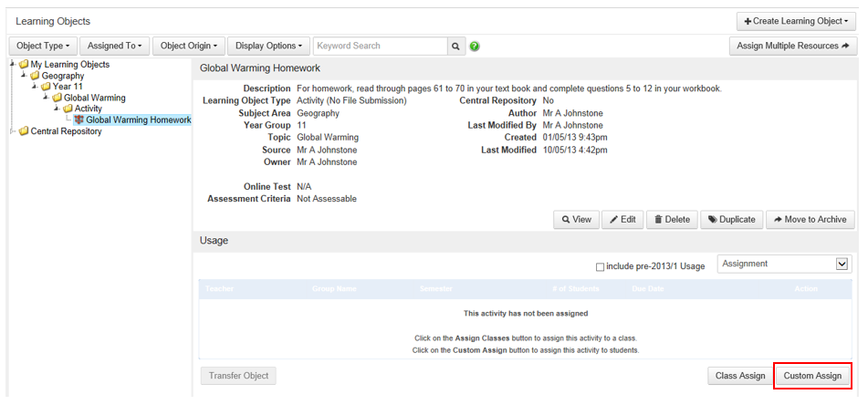Click the Activity folder icon in tree
Screen dimensions: 868x405
[x=68, y=109]
